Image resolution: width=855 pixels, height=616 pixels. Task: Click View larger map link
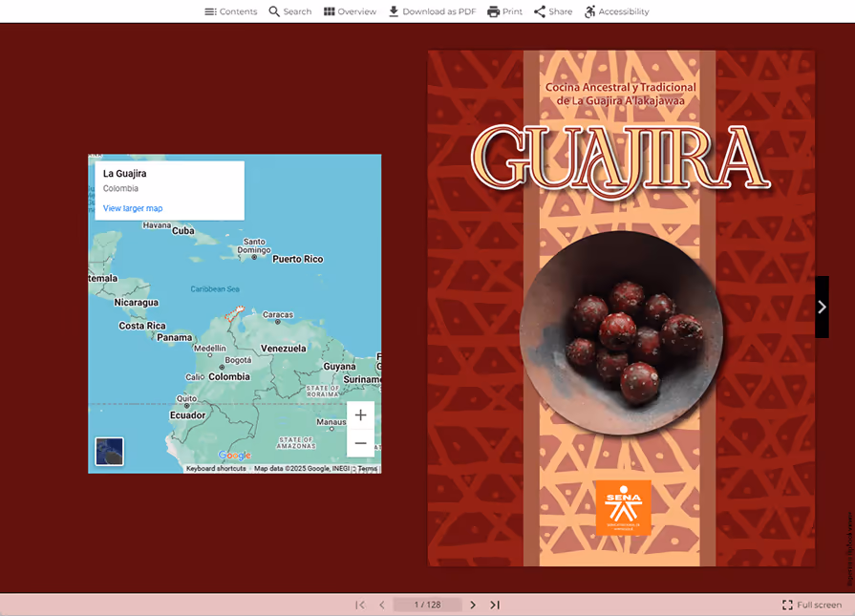point(133,208)
